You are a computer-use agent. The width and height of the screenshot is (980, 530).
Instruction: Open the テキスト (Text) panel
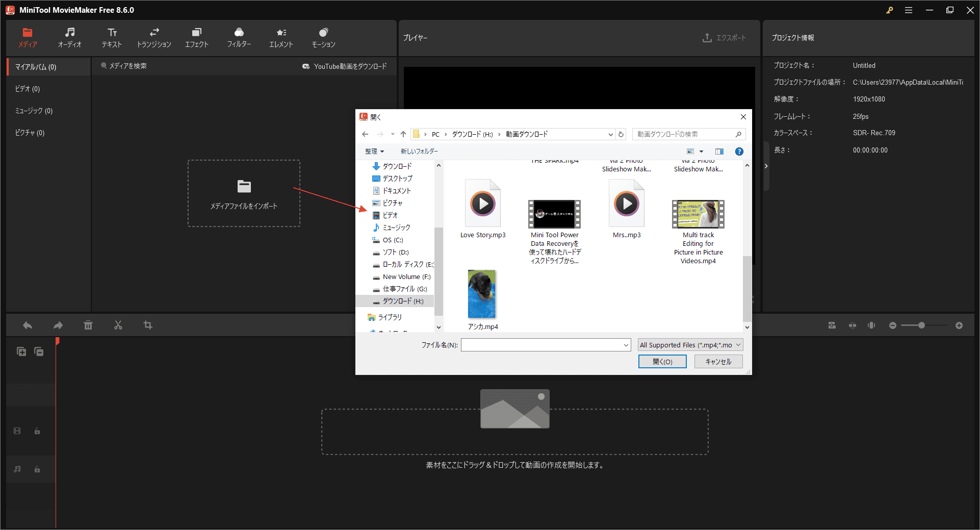(x=112, y=37)
